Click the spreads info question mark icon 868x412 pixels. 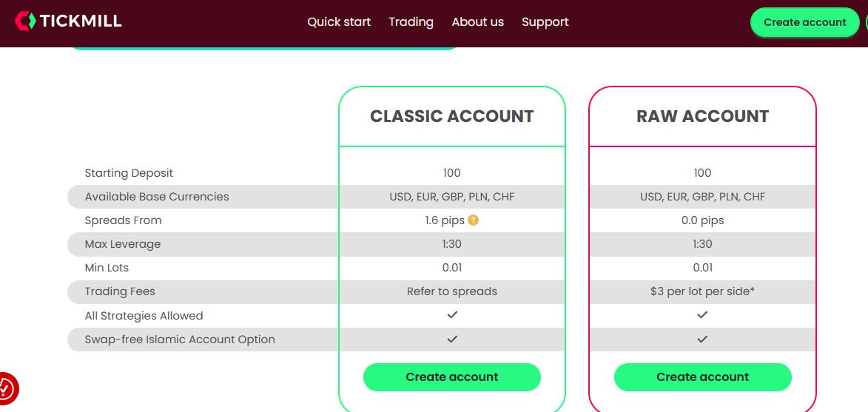pos(474,220)
